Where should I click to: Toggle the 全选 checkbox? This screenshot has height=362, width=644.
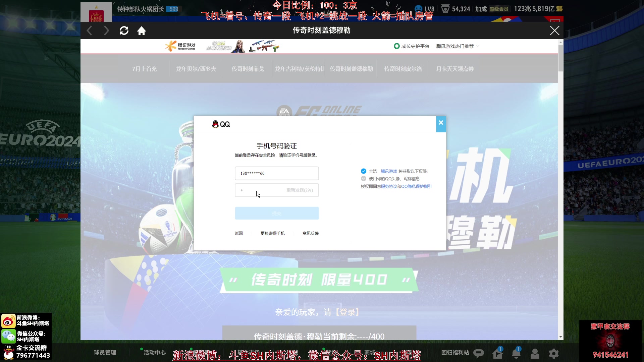364,171
